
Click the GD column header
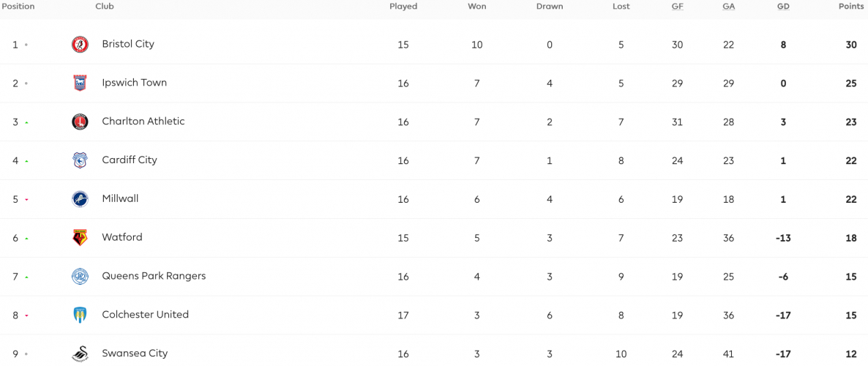click(783, 7)
